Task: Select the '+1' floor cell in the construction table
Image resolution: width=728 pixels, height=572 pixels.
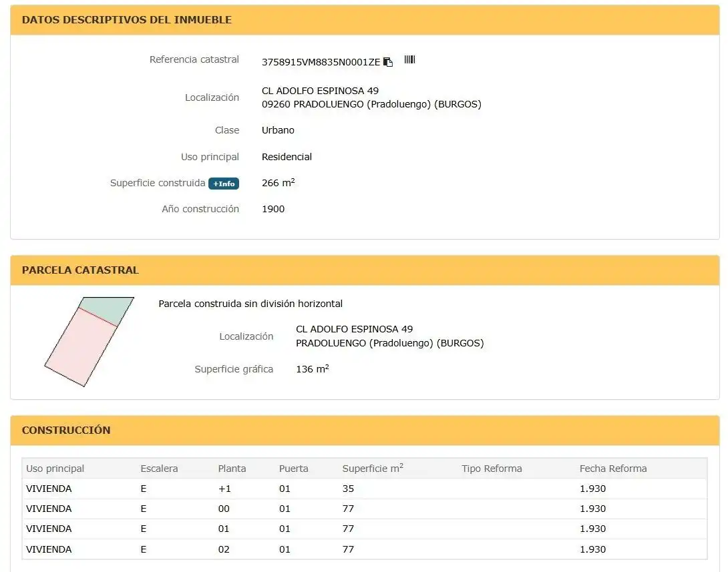Action: tap(224, 489)
